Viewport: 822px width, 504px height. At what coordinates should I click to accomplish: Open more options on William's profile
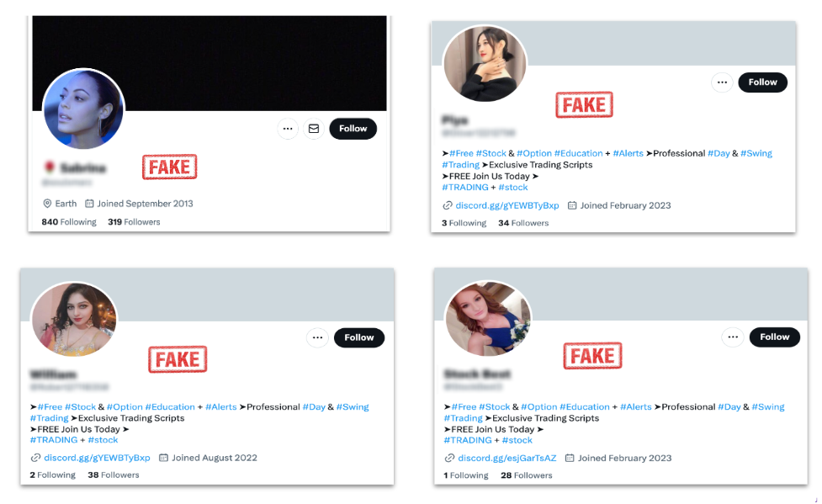click(317, 337)
